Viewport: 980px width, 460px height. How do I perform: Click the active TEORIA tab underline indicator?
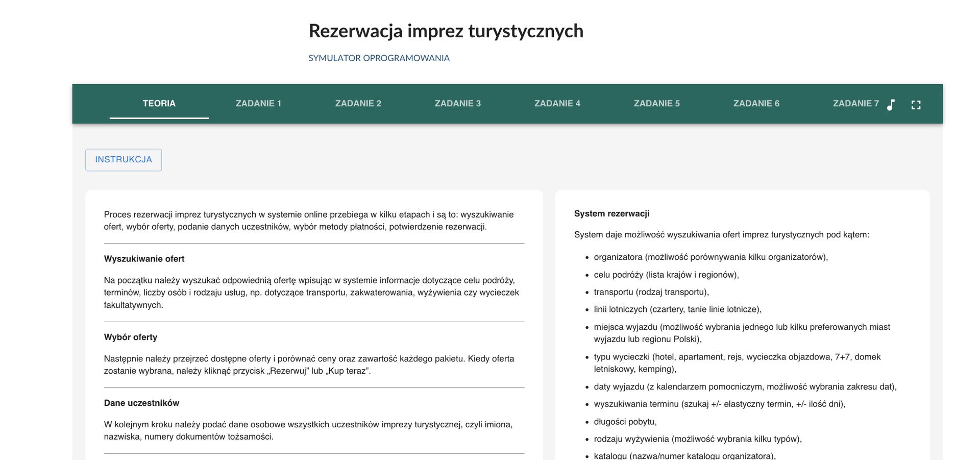click(159, 118)
